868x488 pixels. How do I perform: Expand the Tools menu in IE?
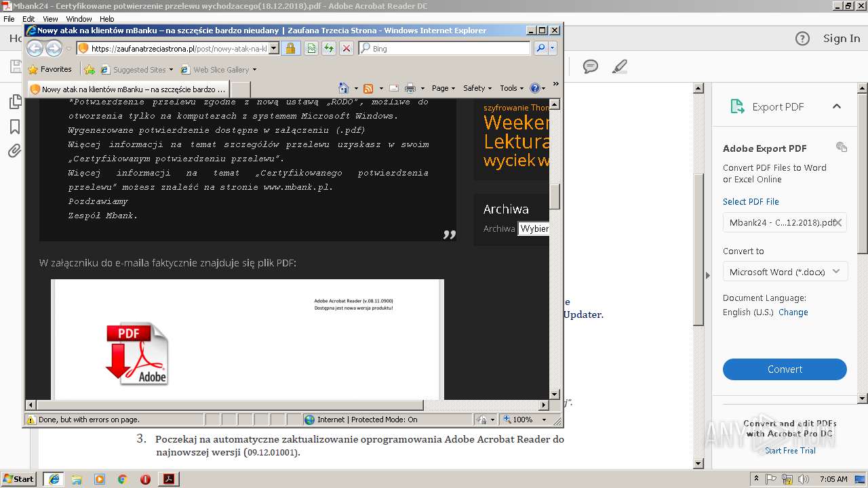(511, 88)
